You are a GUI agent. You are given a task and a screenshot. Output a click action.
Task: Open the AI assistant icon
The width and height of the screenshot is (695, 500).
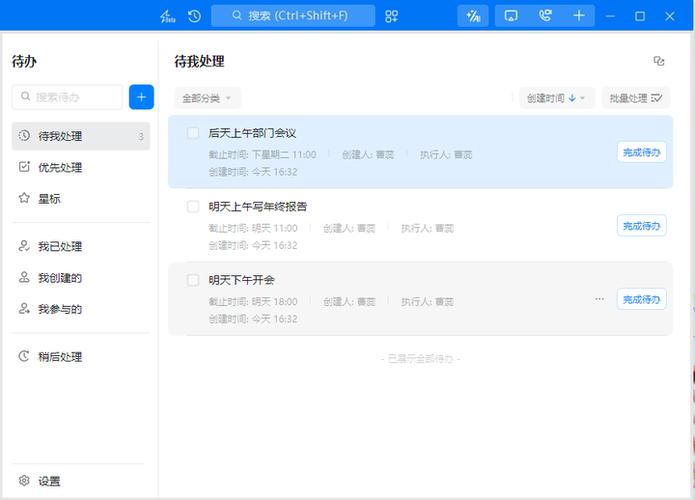(x=473, y=16)
